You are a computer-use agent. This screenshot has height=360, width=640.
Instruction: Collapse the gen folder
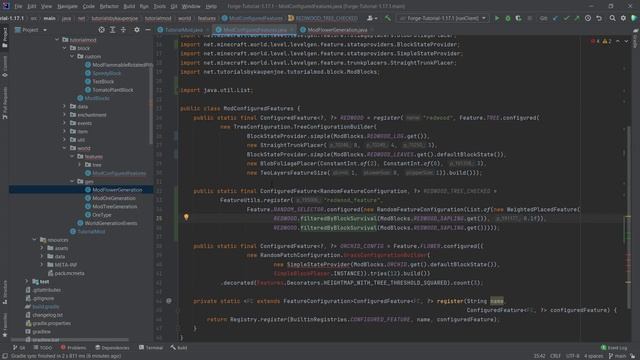point(72,181)
